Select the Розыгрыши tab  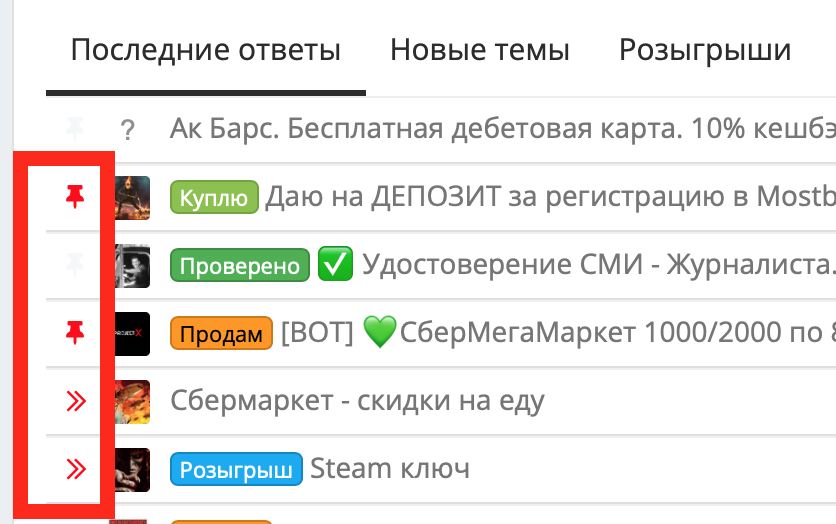pyautogui.click(x=705, y=51)
